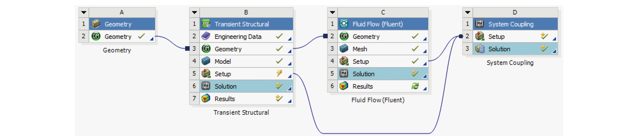Click the Engineering Data book icon

click(206, 36)
